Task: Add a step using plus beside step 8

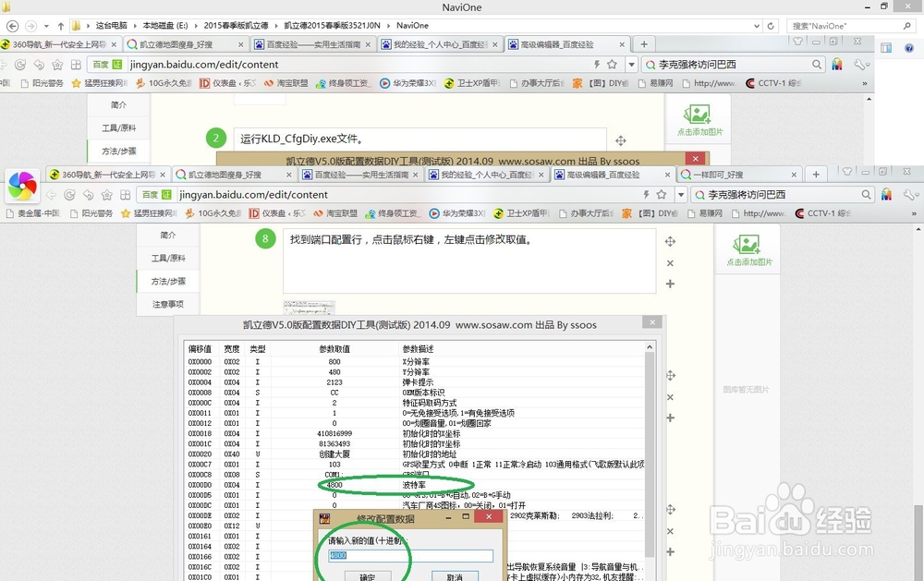Action: tap(670, 284)
